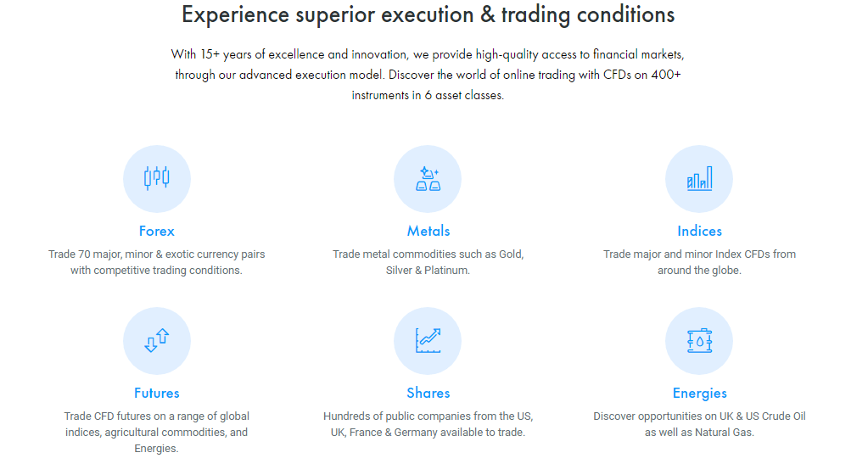The image size is (868, 475).
Task: Open the Shares heading link
Action: [x=428, y=393]
